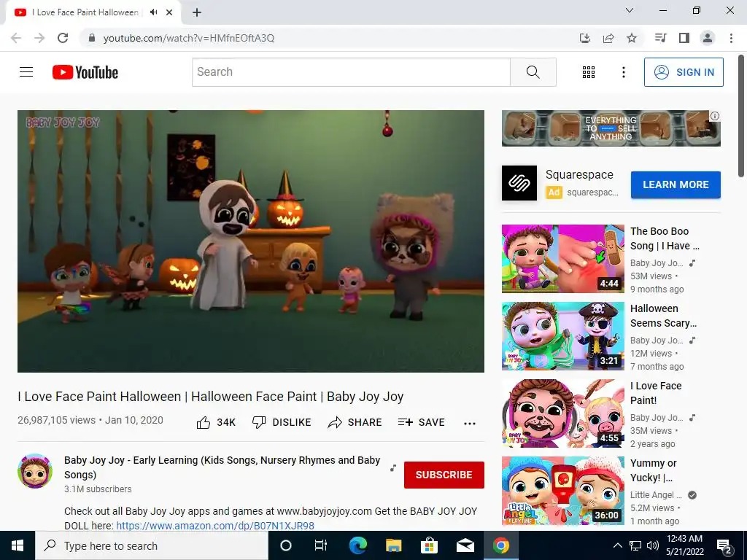
Task: Mute tab via speaker icon
Action: click(x=153, y=12)
